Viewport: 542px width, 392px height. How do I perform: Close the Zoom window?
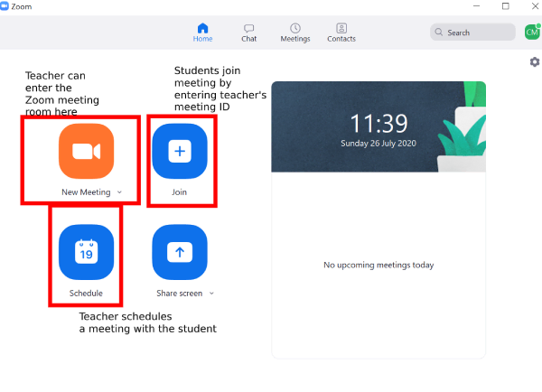(535, 6)
